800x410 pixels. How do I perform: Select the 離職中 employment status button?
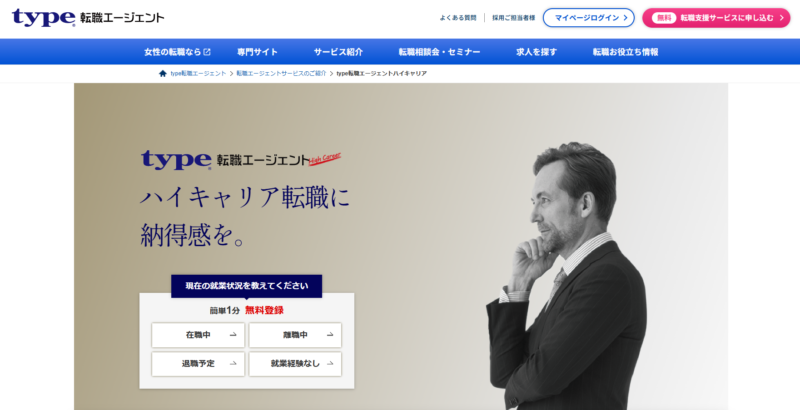(x=295, y=335)
